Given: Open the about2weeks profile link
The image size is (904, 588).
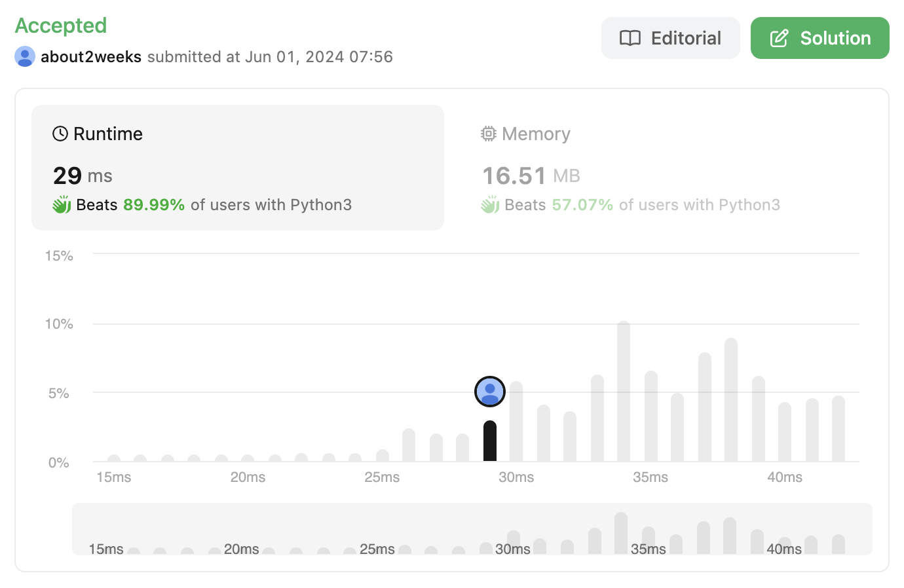Looking at the screenshot, I should (91, 56).
